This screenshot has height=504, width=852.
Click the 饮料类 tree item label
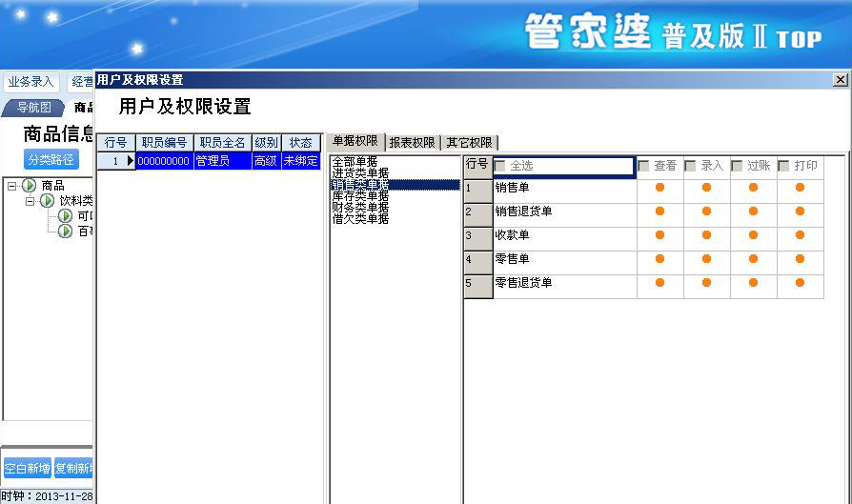(76, 201)
